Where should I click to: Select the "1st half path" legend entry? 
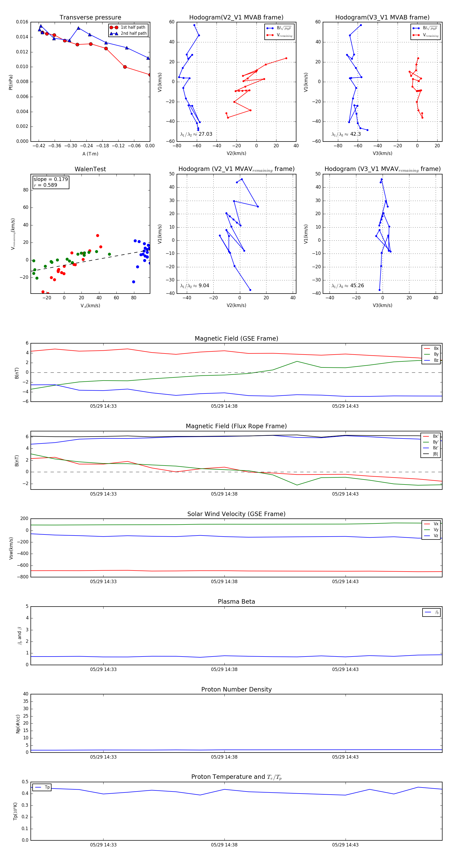tap(128, 27)
